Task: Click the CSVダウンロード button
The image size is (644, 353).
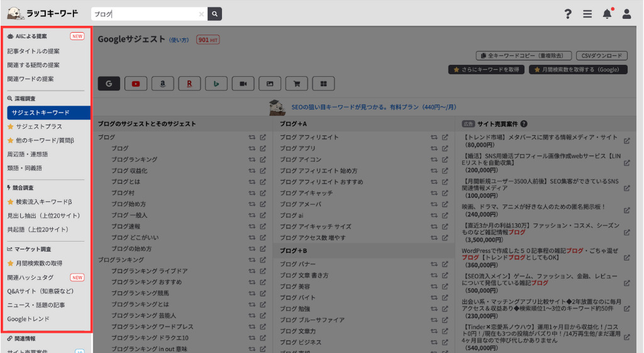Action: [x=602, y=55]
